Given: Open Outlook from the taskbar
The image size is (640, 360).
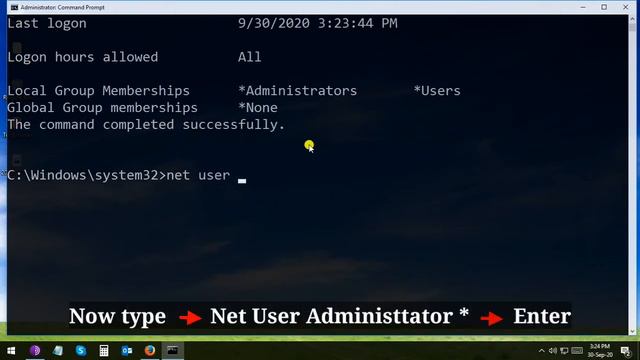Looking at the screenshot, I should click(x=127, y=351).
